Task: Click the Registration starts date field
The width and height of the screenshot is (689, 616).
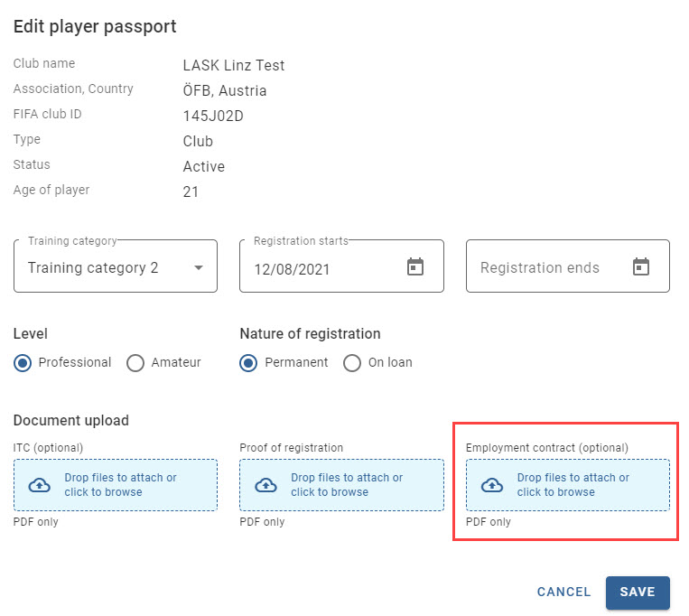Action: pyautogui.click(x=341, y=266)
